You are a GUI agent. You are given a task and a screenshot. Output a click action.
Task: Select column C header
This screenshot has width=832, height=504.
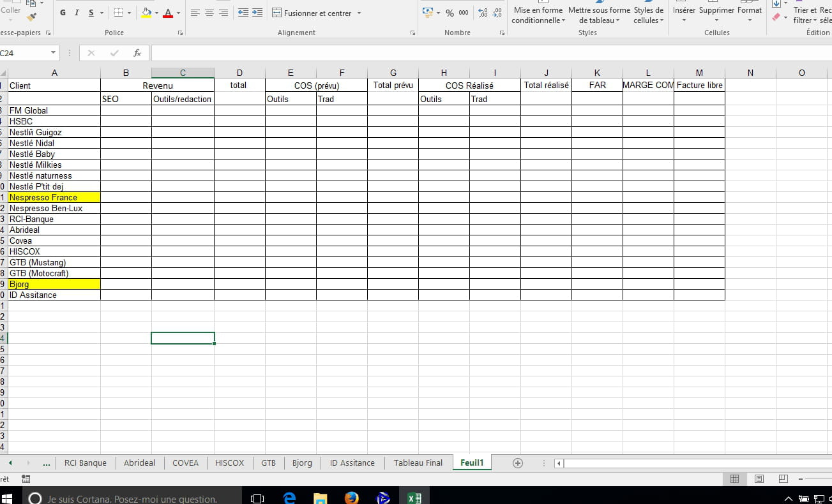(183, 73)
